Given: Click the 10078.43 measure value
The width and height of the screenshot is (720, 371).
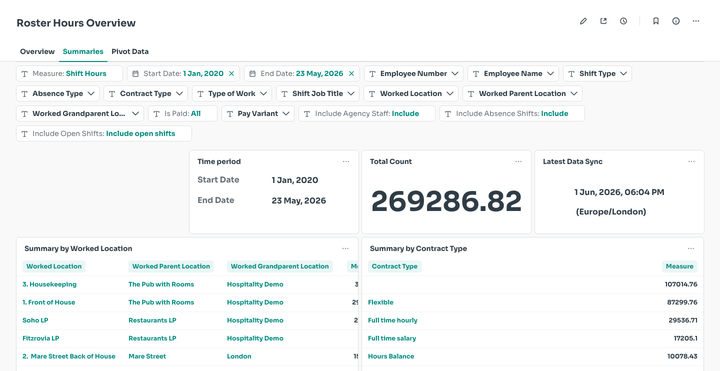Looking at the screenshot, I should pos(683,356).
